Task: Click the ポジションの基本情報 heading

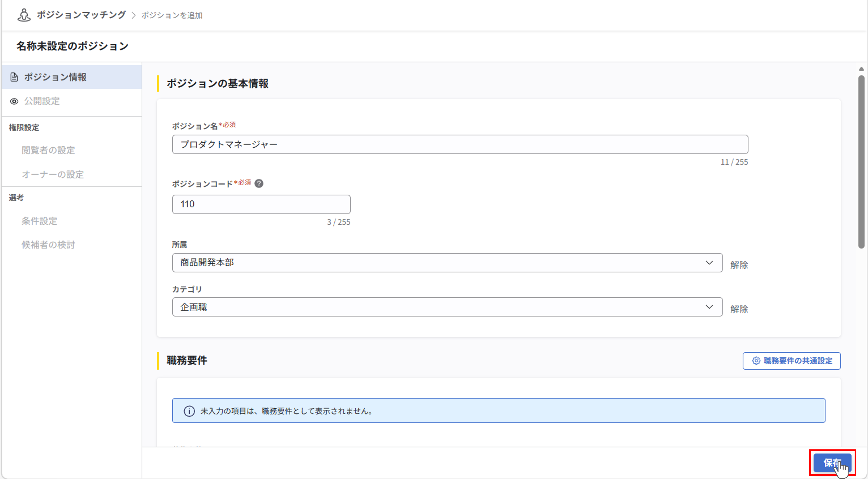Action: 217,84
